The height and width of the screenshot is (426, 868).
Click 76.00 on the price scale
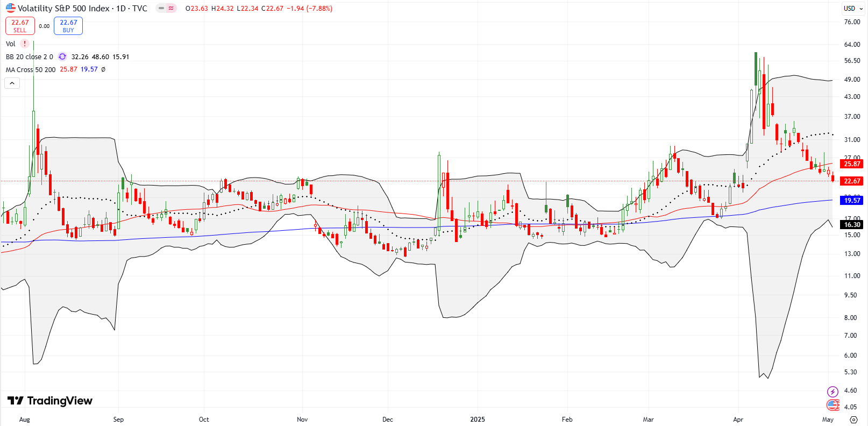tap(852, 22)
